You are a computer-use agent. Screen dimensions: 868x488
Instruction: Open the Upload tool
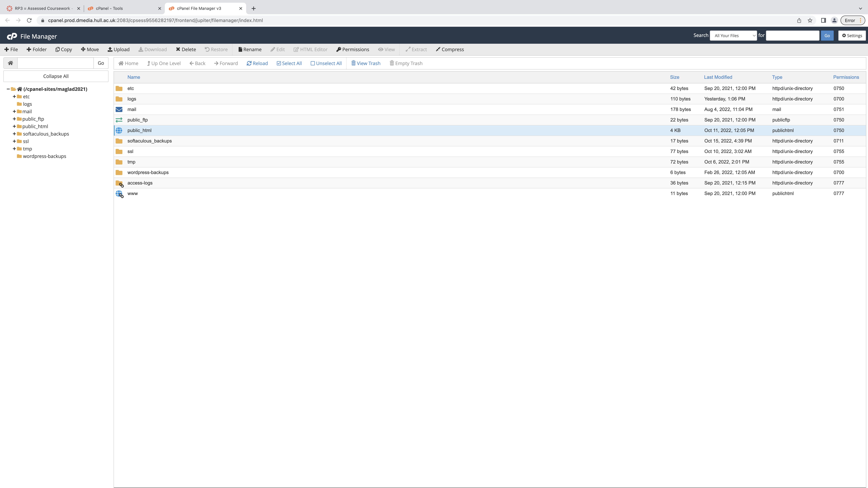pyautogui.click(x=119, y=49)
